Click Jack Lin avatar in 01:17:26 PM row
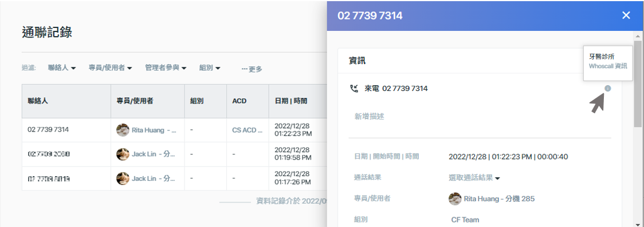The height and width of the screenshot is (227, 644). 123,178
